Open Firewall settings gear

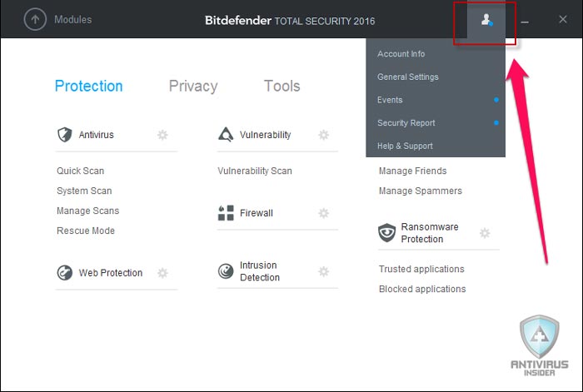(x=323, y=213)
